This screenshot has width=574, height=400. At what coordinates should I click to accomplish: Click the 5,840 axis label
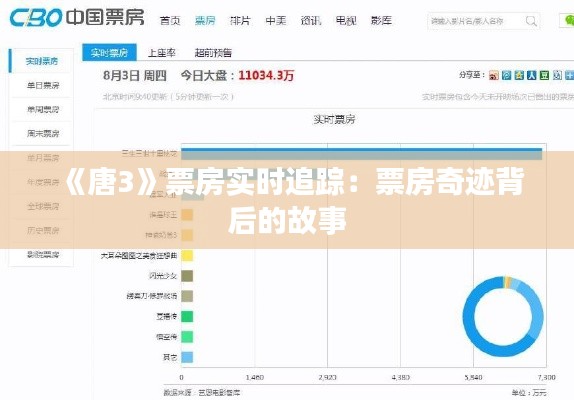coord(473,377)
